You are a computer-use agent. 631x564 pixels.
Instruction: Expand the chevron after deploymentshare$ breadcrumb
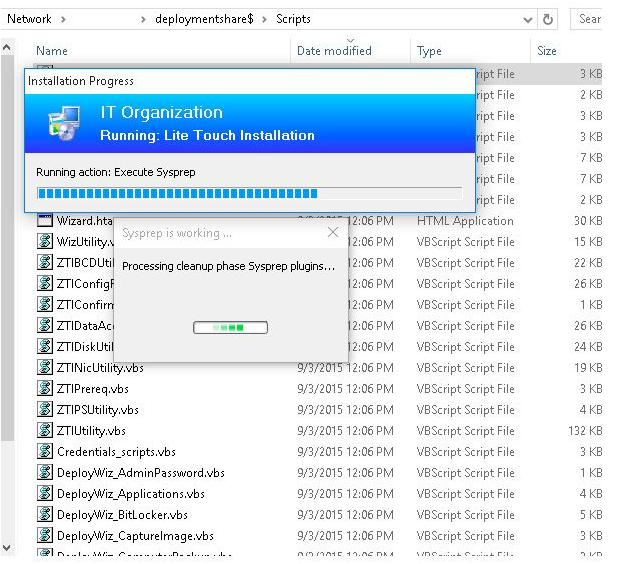pyautogui.click(x=264, y=19)
